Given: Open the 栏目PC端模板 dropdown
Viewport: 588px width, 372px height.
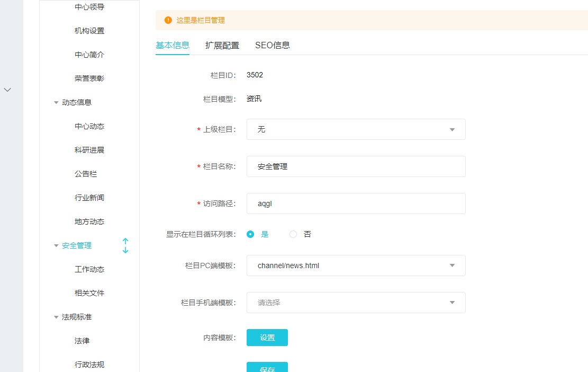Looking at the screenshot, I should (x=356, y=265).
